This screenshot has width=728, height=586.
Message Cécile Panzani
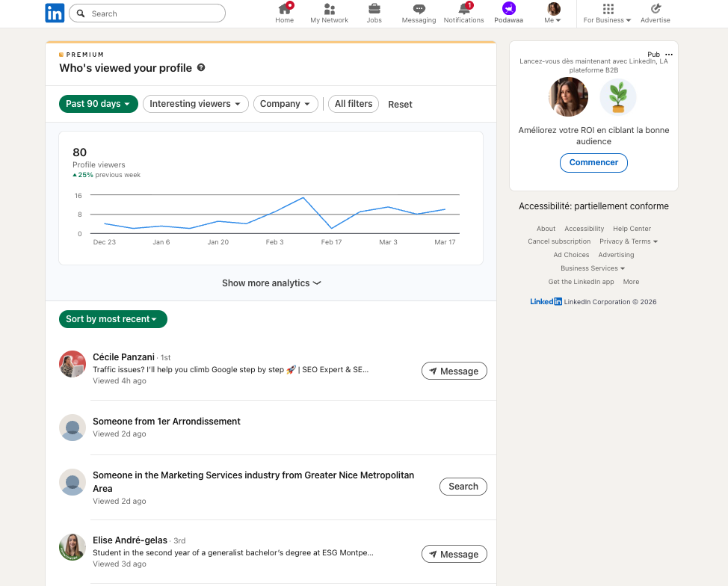point(454,371)
